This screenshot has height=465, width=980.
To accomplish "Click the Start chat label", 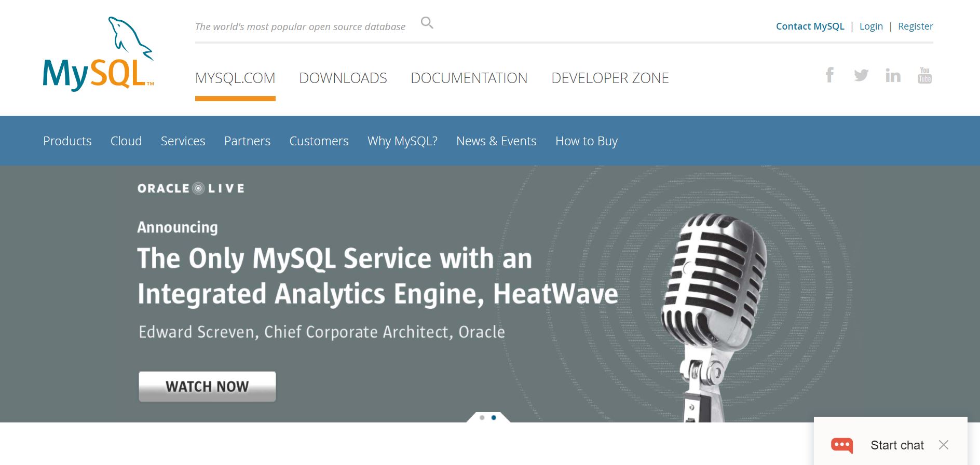I will tap(897, 445).
